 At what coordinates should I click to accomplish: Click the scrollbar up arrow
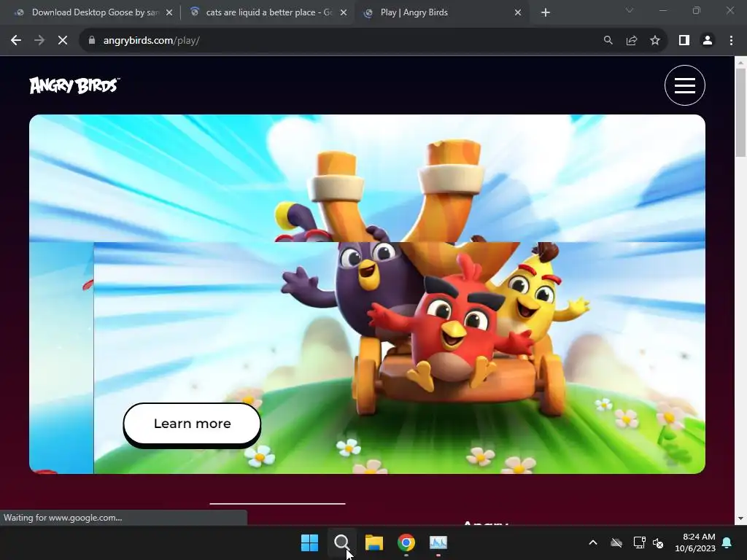(x=740, y=63)
